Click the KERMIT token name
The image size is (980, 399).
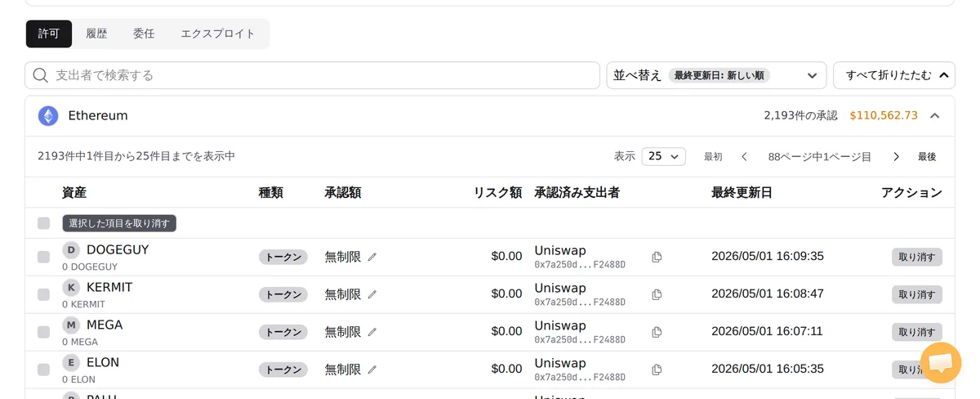tap(109, 288)
